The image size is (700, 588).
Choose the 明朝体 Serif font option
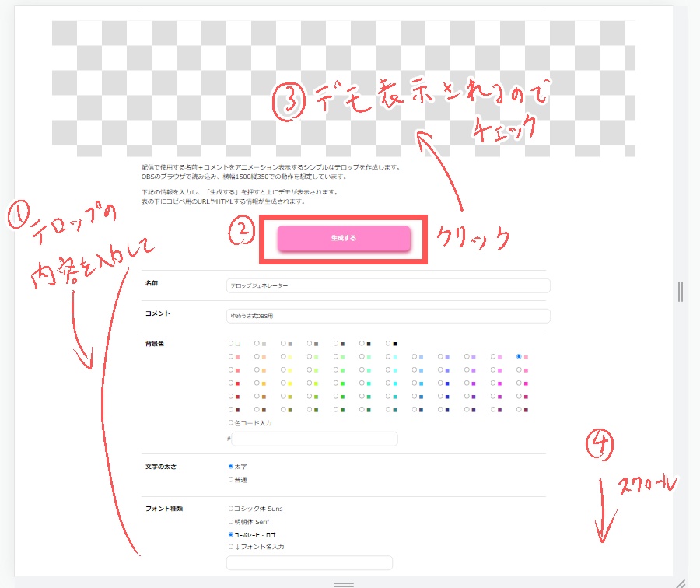(229, 522)
